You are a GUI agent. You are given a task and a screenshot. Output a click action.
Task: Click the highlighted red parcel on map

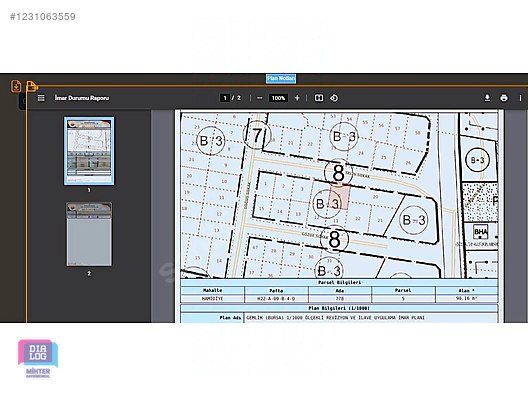coord(339,197)
